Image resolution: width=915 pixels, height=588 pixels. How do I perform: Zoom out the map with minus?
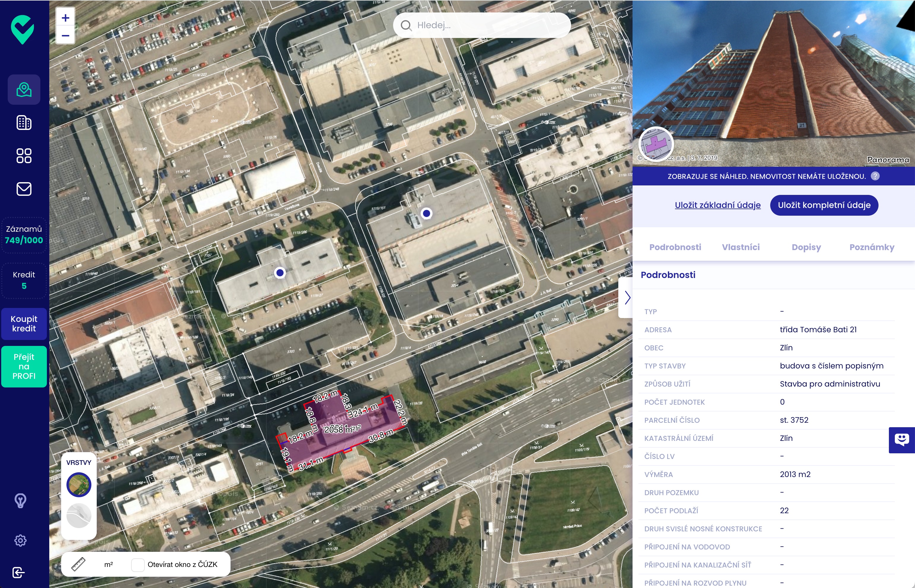pos(65,36)
